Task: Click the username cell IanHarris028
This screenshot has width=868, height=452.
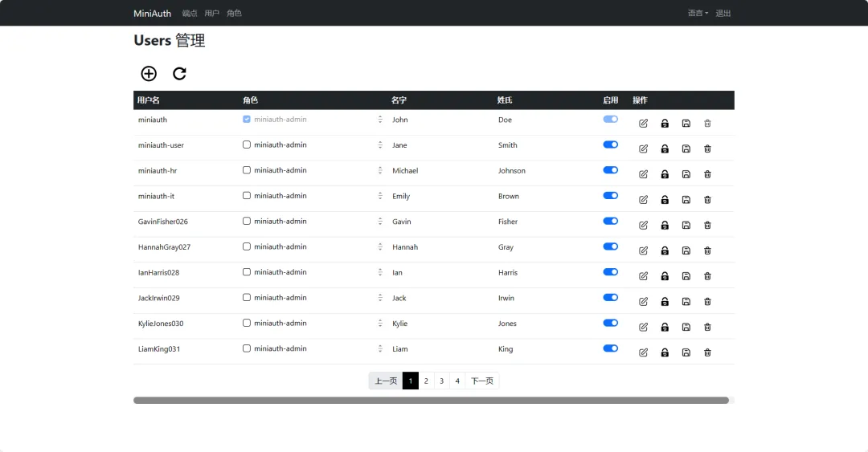Action: (x=158, y=273)
